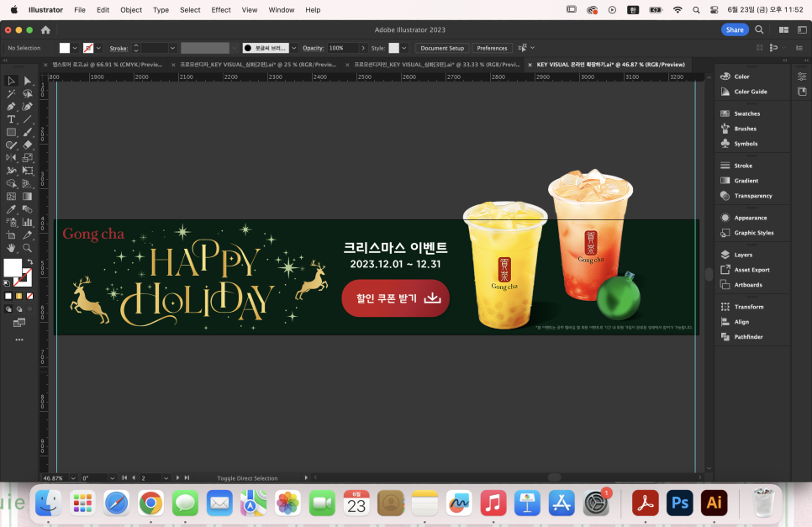Select the Gradient tool in toolbar

pos(28,197)
